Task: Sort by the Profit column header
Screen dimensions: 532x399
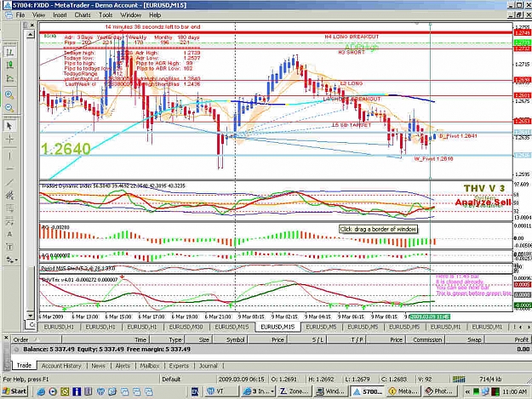Action: coord(507,339)
